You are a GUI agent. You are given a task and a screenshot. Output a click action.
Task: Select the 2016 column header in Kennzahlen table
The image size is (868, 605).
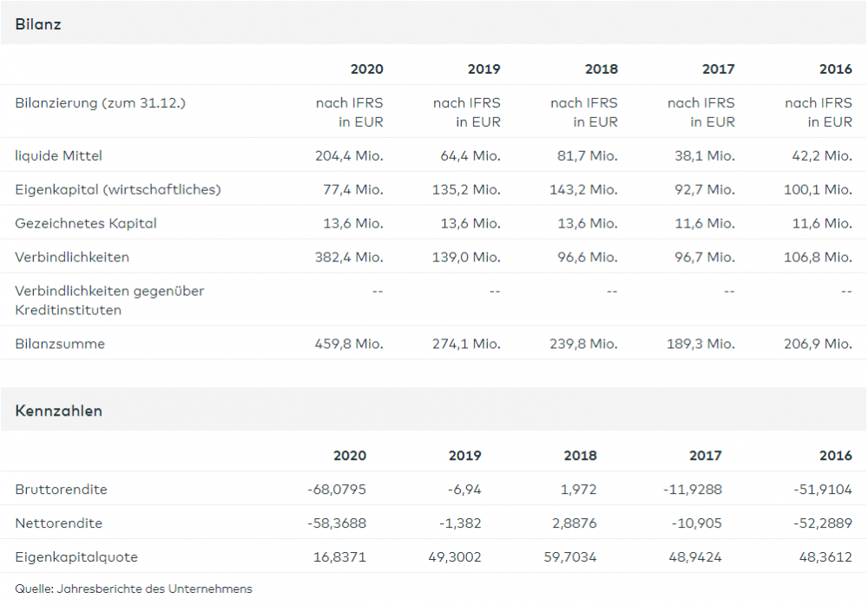(x=835, y=455)
